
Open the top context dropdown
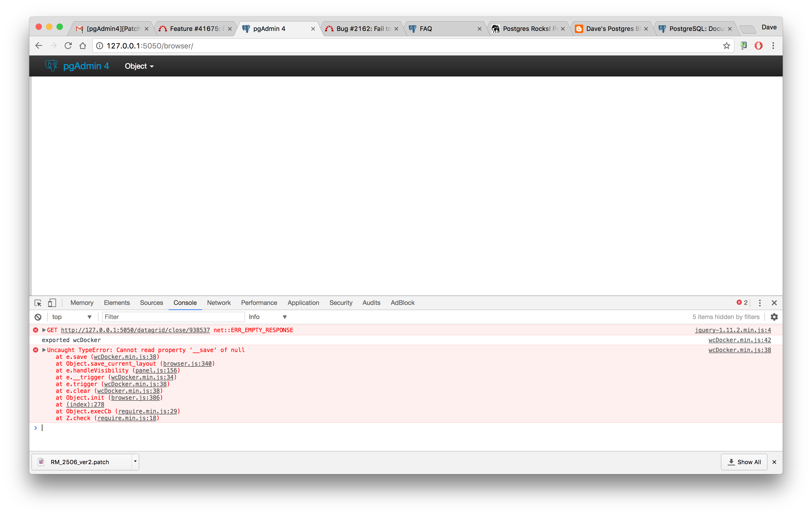[71, 317]
